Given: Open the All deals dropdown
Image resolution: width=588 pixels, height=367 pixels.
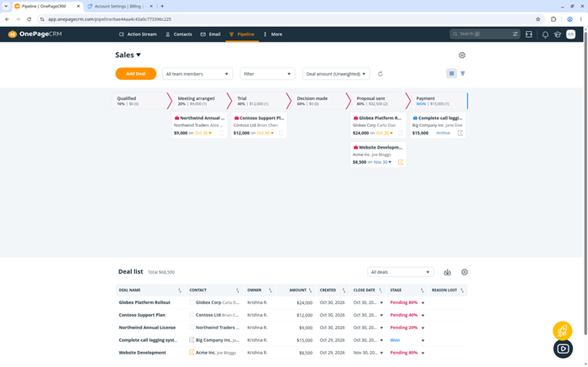Looking at the screenshot, I should point(400,272).
